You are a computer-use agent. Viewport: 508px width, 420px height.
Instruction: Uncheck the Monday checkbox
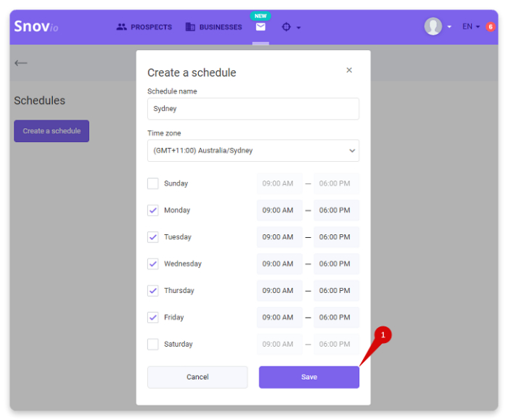(153, 210)
